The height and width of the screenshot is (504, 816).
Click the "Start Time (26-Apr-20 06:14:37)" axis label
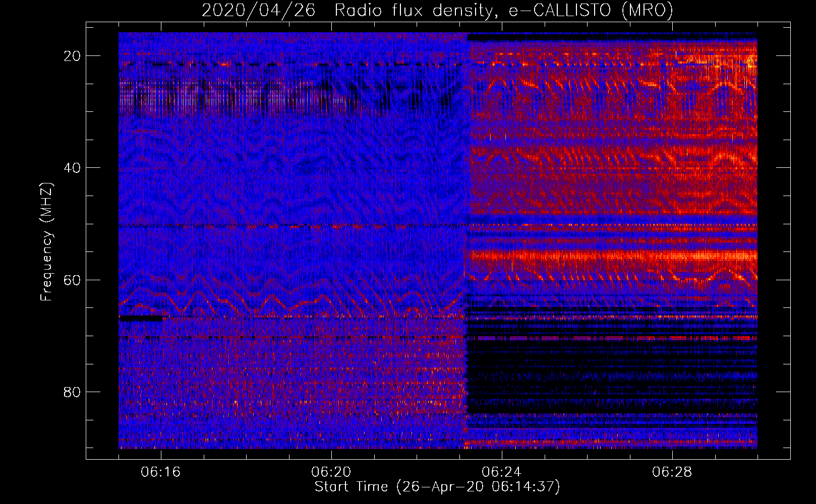click(x=437, y=487)
